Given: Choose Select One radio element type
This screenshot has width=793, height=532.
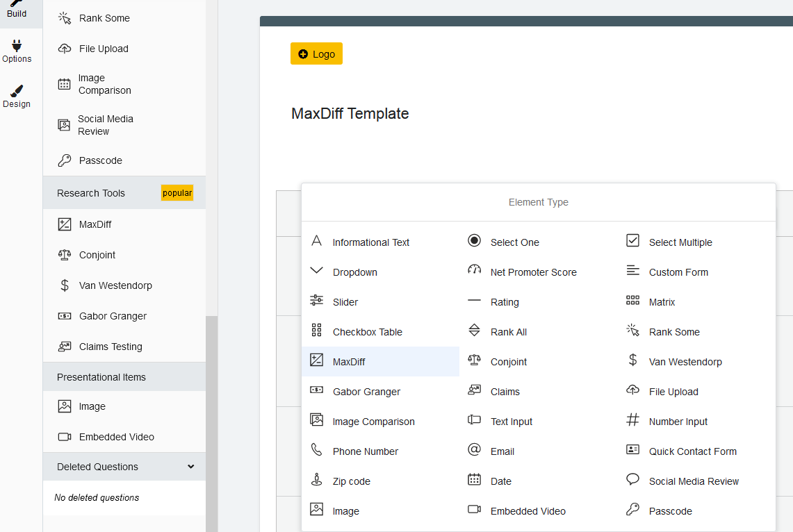Looking at the screenshot, I should (x=514, y=242).
